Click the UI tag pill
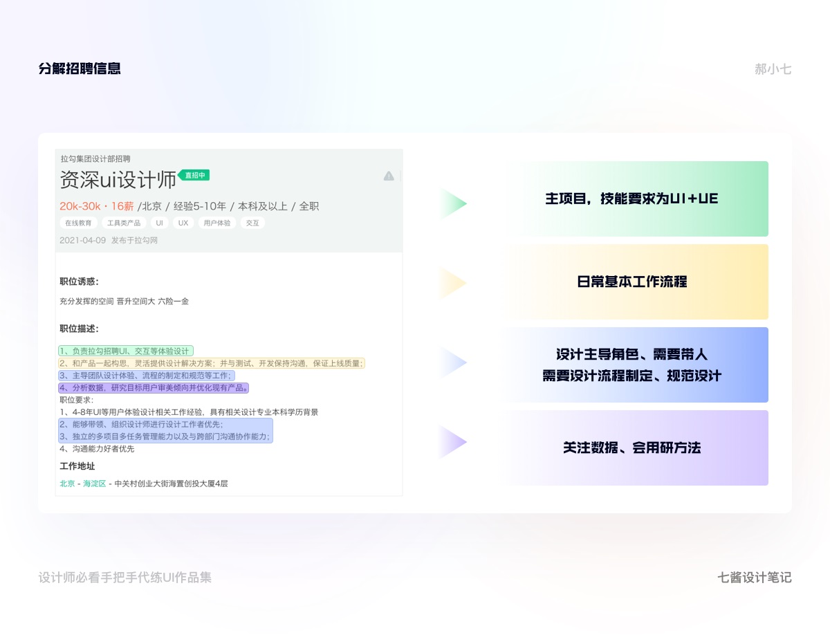 point(159,223)
